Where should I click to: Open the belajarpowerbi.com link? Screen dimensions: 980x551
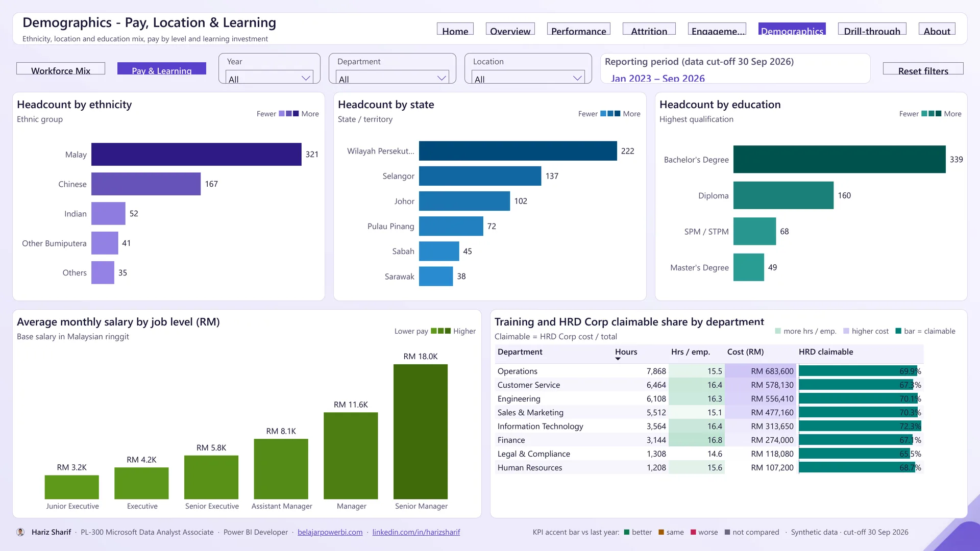pos(330,532)
